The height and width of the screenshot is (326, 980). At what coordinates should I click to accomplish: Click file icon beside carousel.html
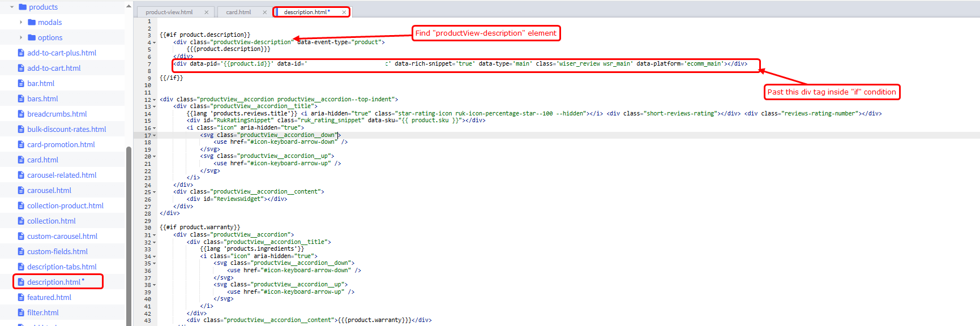click(21, 190)
